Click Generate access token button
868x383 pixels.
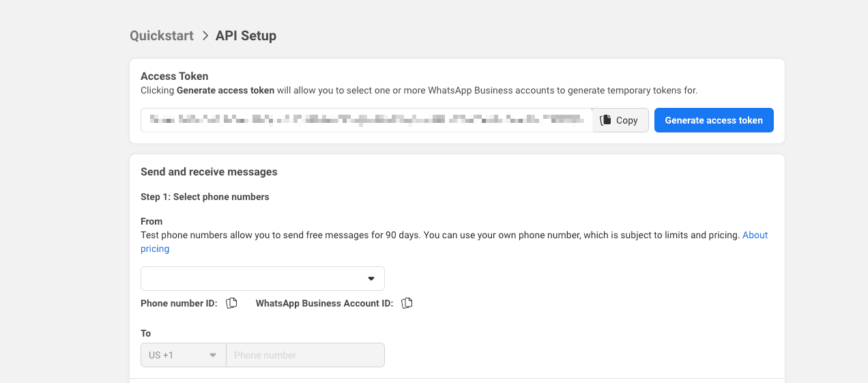pos(714,120)
